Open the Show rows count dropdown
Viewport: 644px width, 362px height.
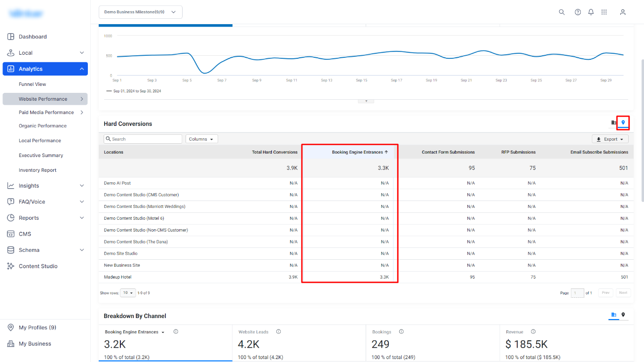128,293
